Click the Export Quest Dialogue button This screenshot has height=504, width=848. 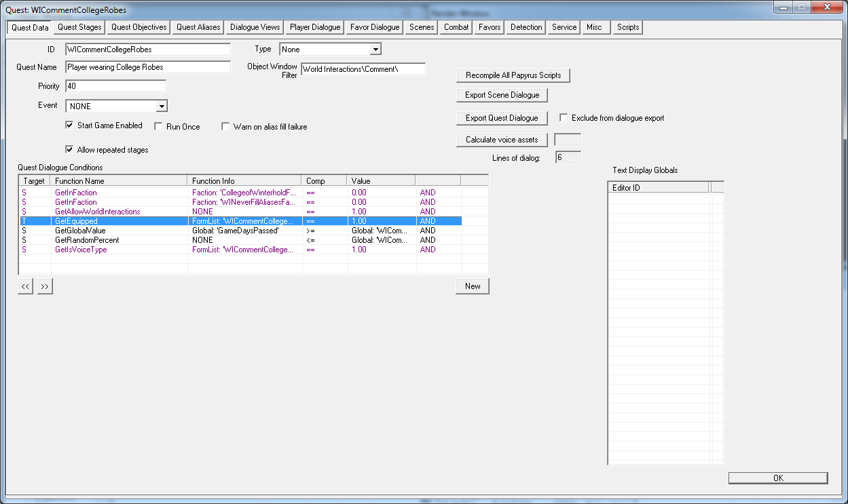(x=502, y=118)
